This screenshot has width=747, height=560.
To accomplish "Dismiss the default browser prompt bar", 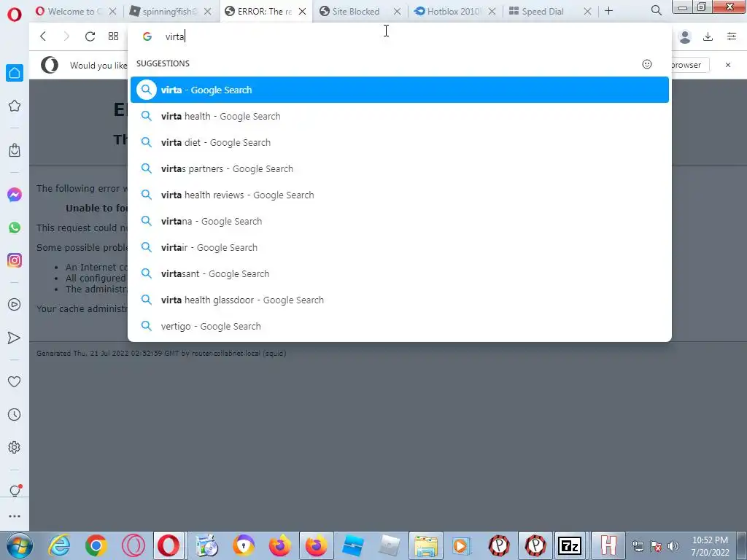I will pos(728,65).
